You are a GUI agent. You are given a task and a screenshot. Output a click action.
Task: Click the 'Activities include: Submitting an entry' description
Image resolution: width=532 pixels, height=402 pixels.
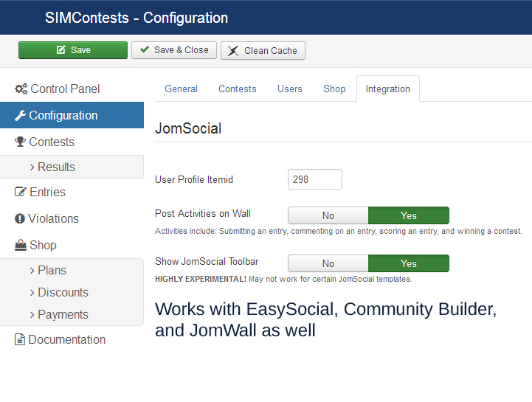point(338,231)
